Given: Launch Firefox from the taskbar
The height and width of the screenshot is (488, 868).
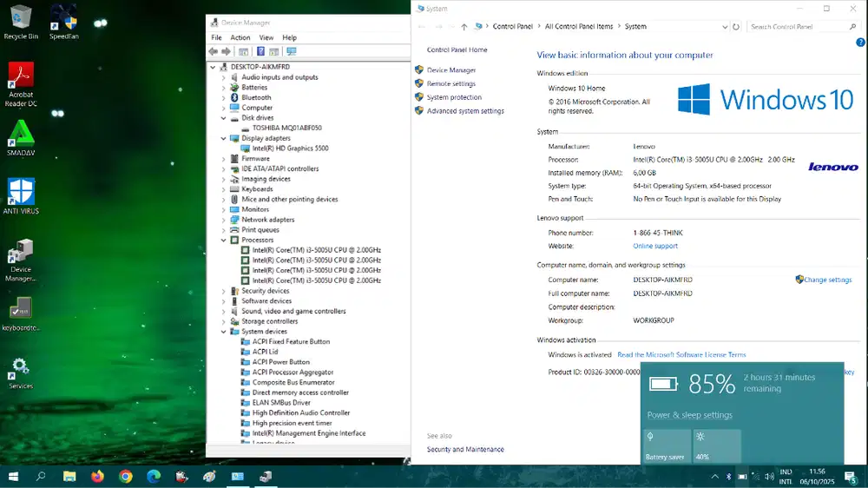Looking at the screenshot, I should point(96,477).
